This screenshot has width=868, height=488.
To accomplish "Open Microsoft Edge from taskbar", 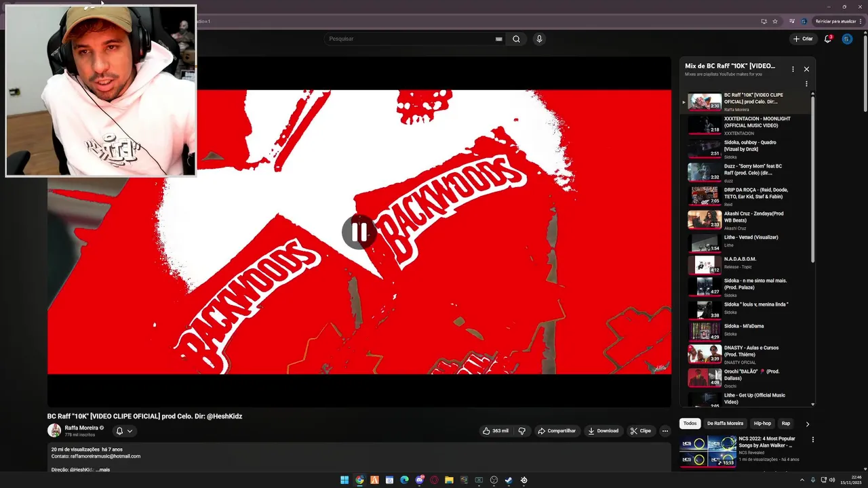I will point(404,480).
